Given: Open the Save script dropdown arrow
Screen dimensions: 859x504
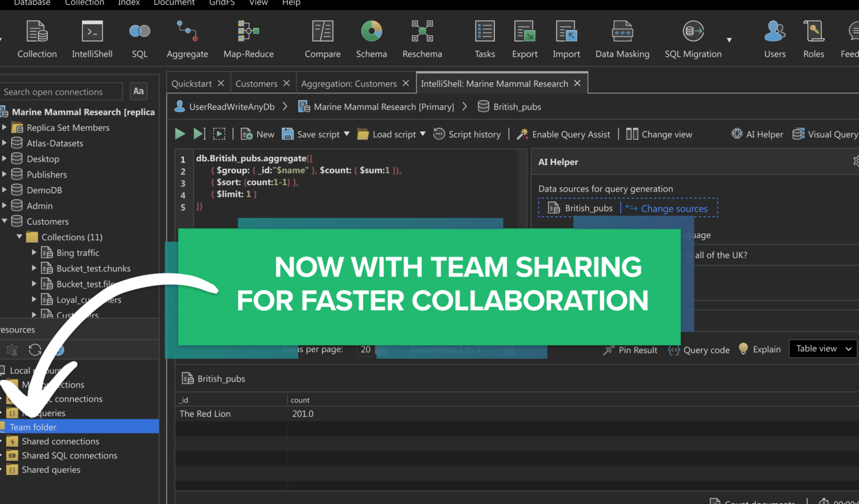Looking at the screenshot, I should click(347, 134).
